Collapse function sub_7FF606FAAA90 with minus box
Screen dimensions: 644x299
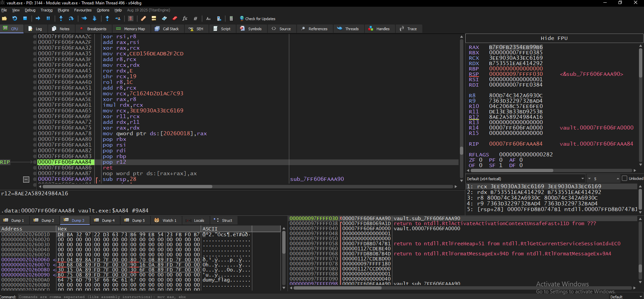(x=26, y=179)
